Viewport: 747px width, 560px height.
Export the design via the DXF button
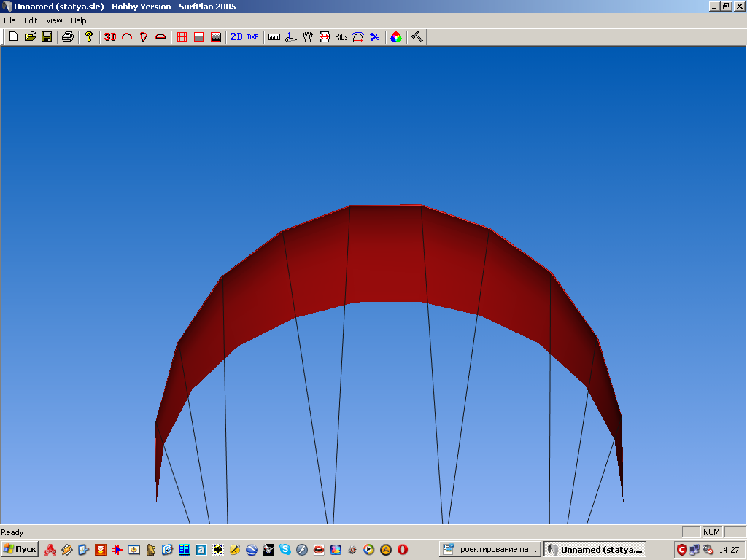(x=252, y=36)
